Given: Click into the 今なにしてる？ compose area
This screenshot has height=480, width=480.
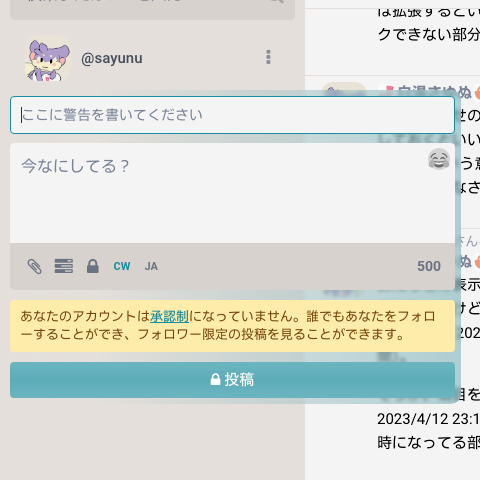Looking at the screenshot, I should pos(232,193).
